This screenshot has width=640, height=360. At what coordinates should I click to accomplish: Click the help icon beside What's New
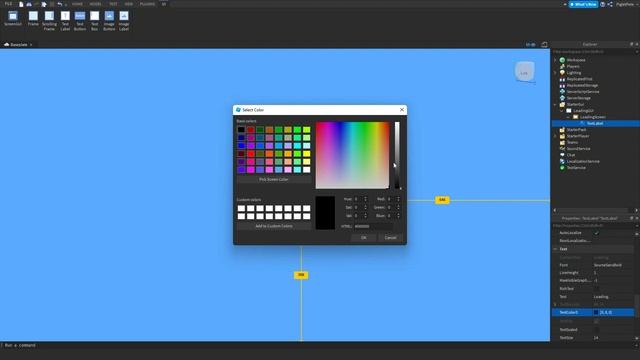point(602,4)
